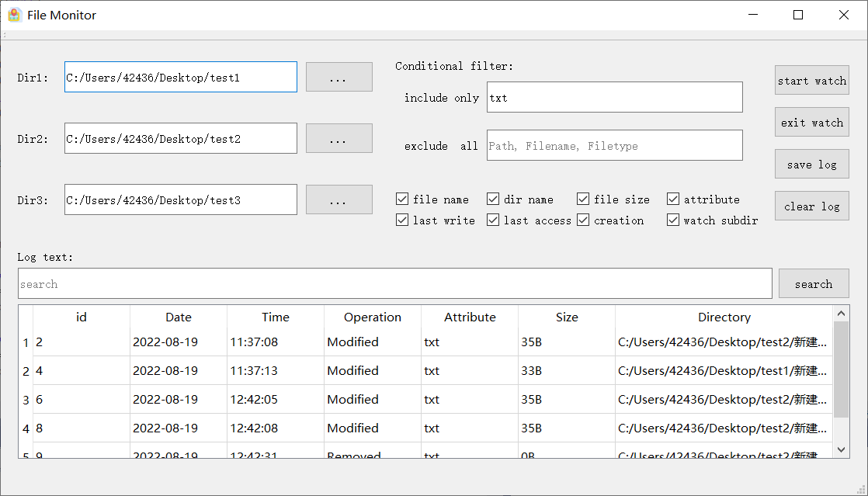Click the search button
This screenshot has height=496, width=868.
click(814, 283)
